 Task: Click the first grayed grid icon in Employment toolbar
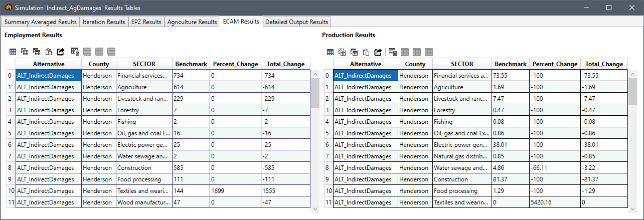point(87,52)
